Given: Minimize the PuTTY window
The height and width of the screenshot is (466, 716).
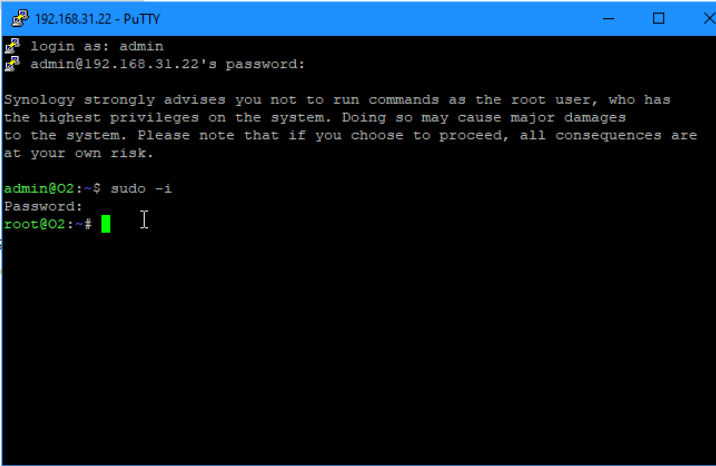Looking at the screenshot, I should click(608, 19).
